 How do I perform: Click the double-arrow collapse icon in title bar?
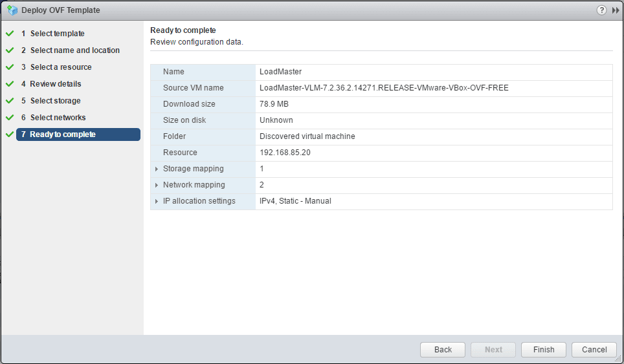(x=616, y=10)
